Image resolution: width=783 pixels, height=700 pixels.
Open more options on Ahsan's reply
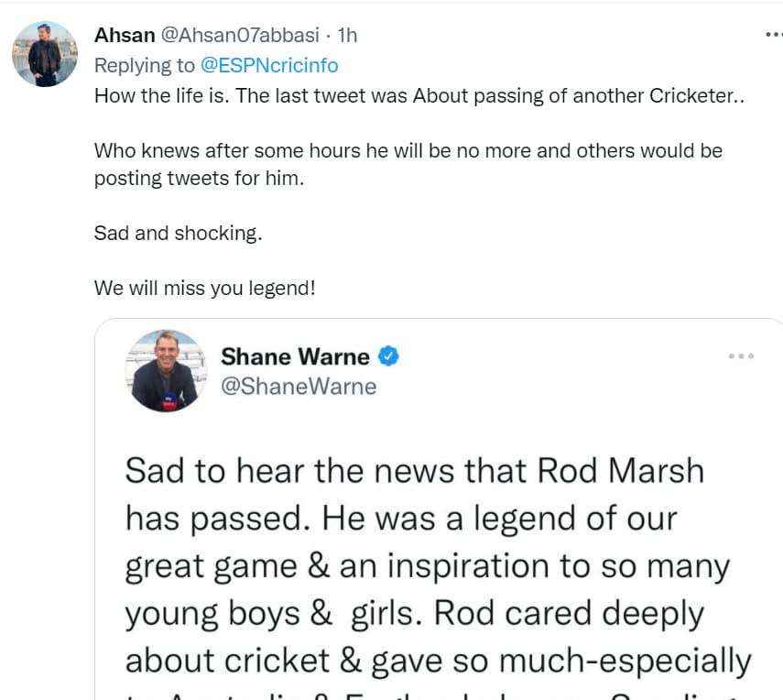(774, 35)
